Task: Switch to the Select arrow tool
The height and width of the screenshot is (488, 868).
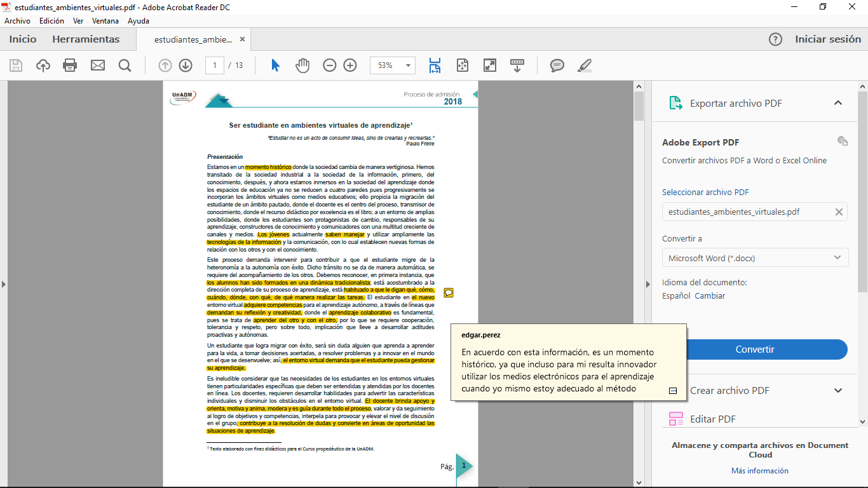Action: click(x=275, y=65)
